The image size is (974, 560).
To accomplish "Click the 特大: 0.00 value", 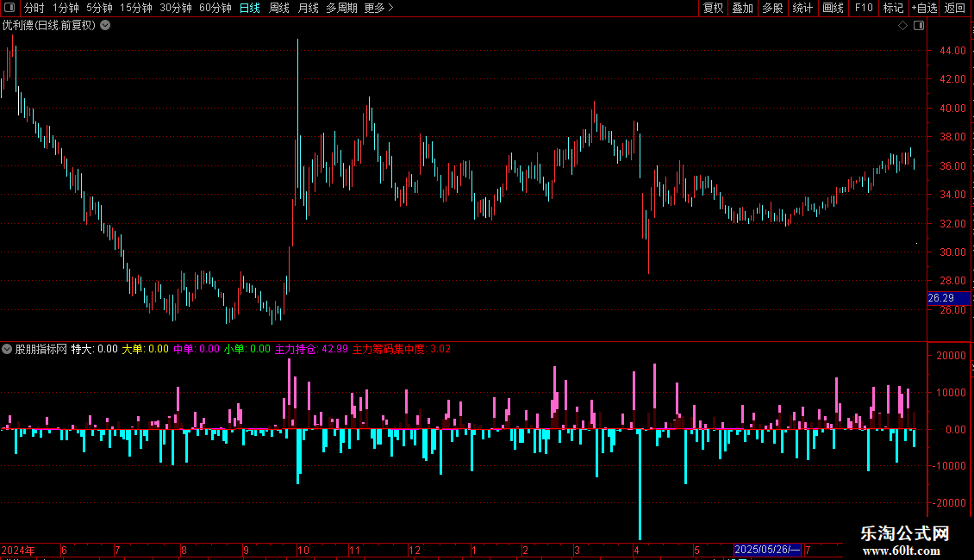I will click(95, 349).
